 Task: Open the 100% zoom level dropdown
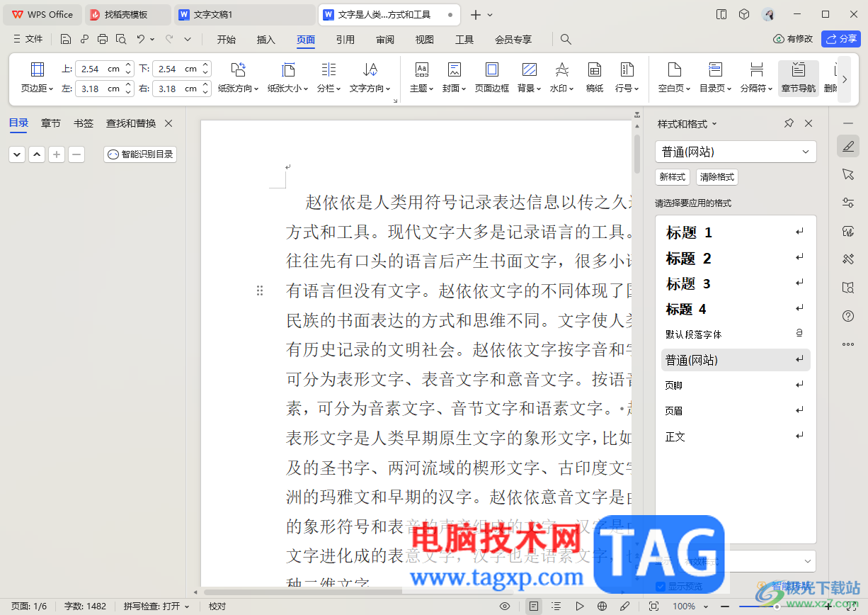689,606
